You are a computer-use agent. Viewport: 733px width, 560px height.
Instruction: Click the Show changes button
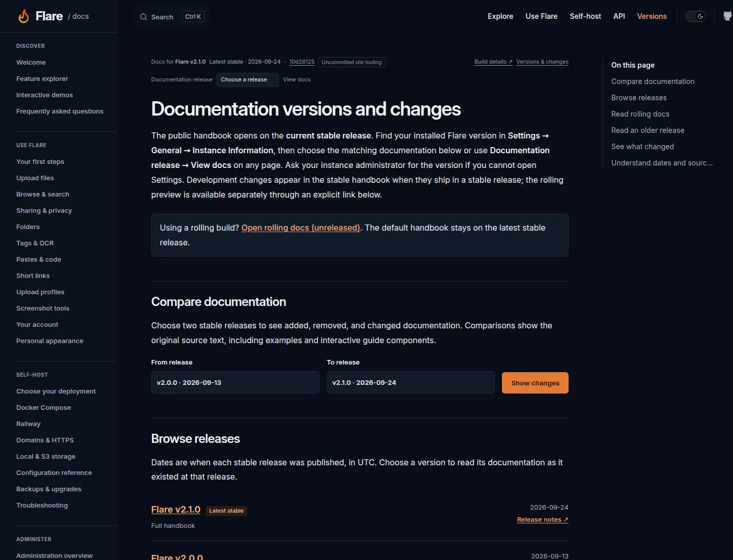click(535, 383)
